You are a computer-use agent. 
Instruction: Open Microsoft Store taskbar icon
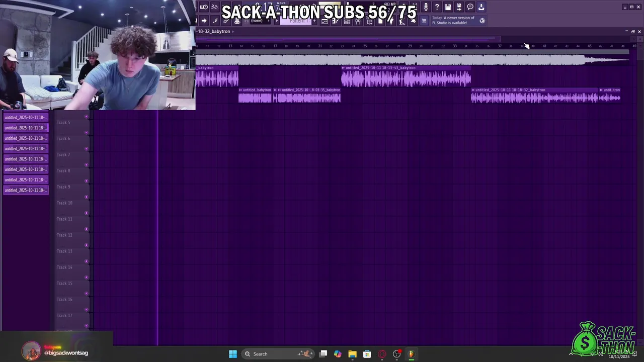[367, 354]
